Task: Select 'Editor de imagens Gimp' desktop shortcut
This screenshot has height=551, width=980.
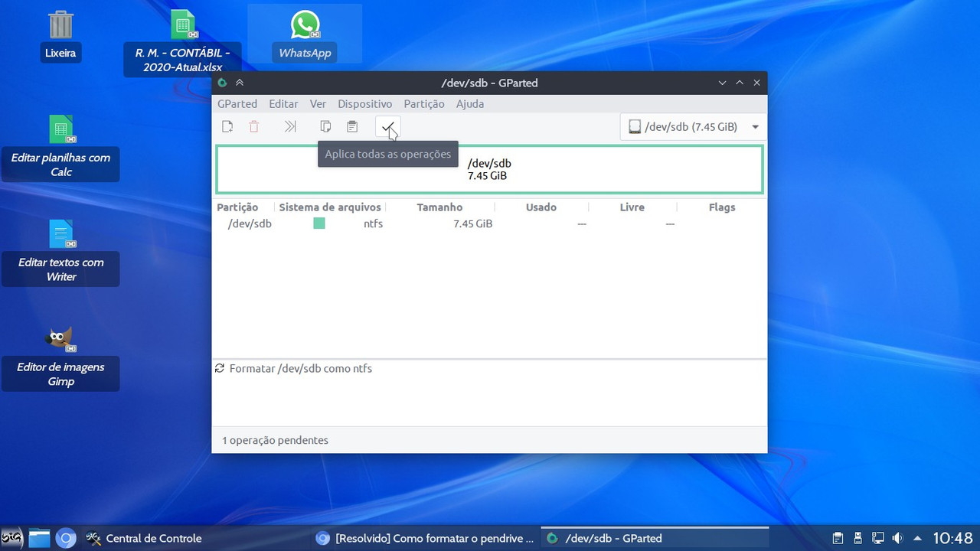Action: click(60, 357)
